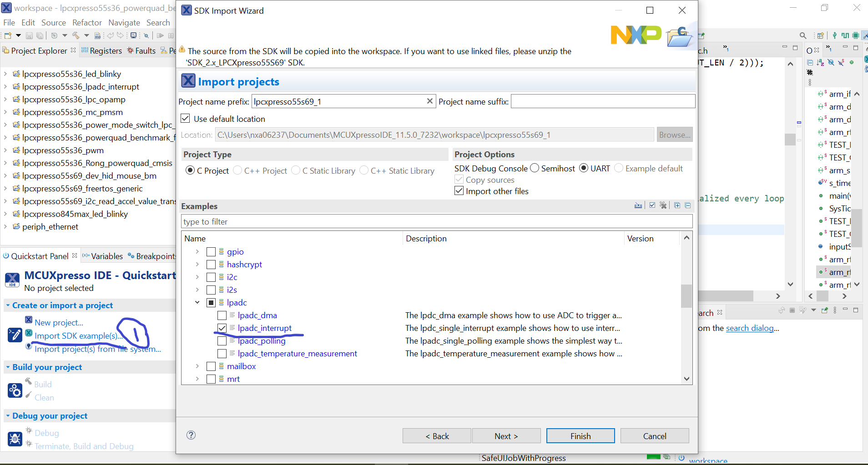Click the type to filter field
Image resolution: width=868 pixels, height=465 pixels.
tap(437, 221)
